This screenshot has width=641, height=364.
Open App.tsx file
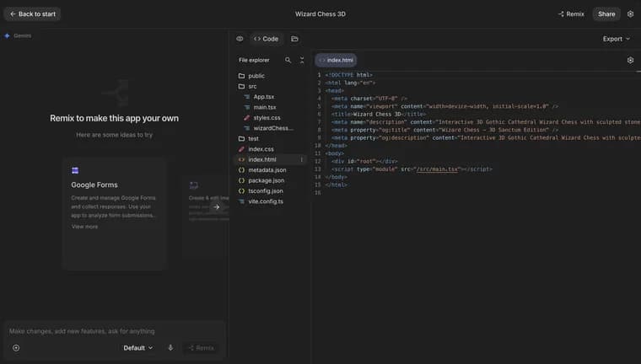click(270, 97)
